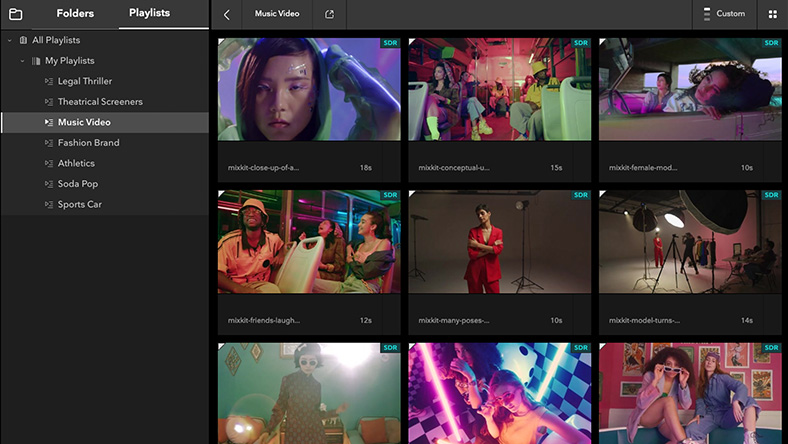Click the folder icon in top-left corner

[x=16, y=14]
